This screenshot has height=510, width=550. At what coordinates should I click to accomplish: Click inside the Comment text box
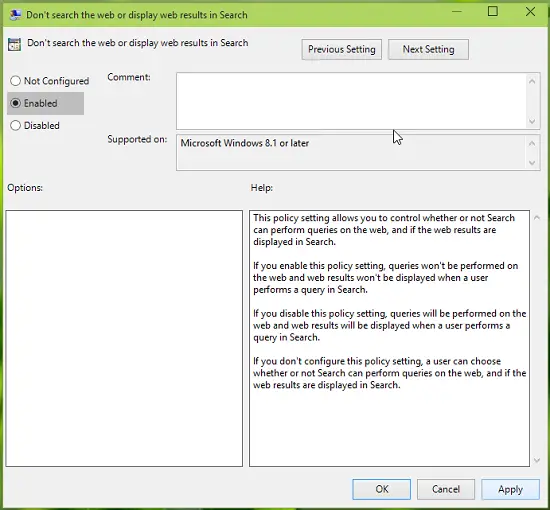351,101
